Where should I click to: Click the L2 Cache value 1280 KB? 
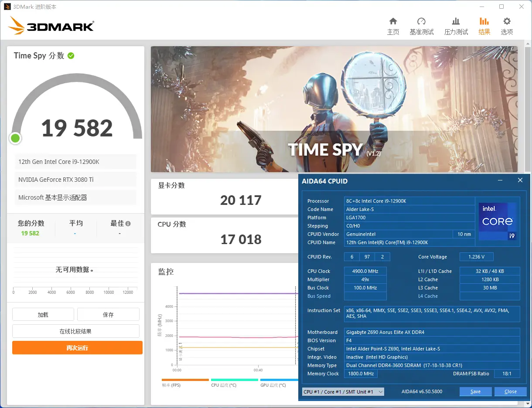[x=490, y=279]
